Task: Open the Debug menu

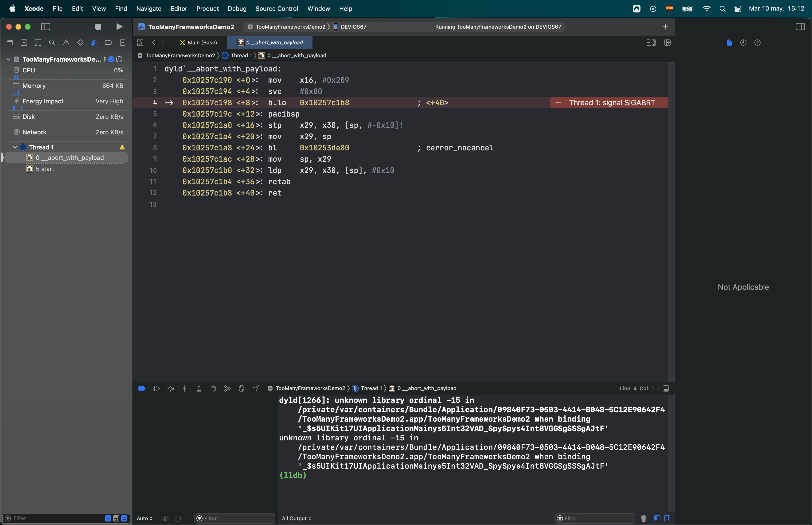Action: click(x=237, y=8)
